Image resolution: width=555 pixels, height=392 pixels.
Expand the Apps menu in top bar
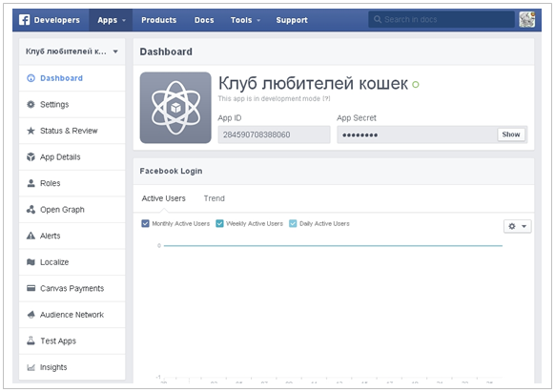click(111, 20)
